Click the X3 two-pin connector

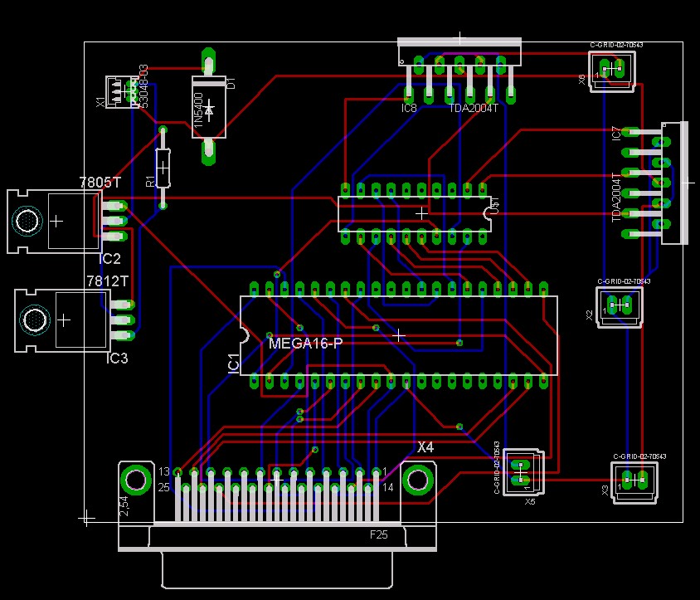pyautogui.click(x=634, y=480)
